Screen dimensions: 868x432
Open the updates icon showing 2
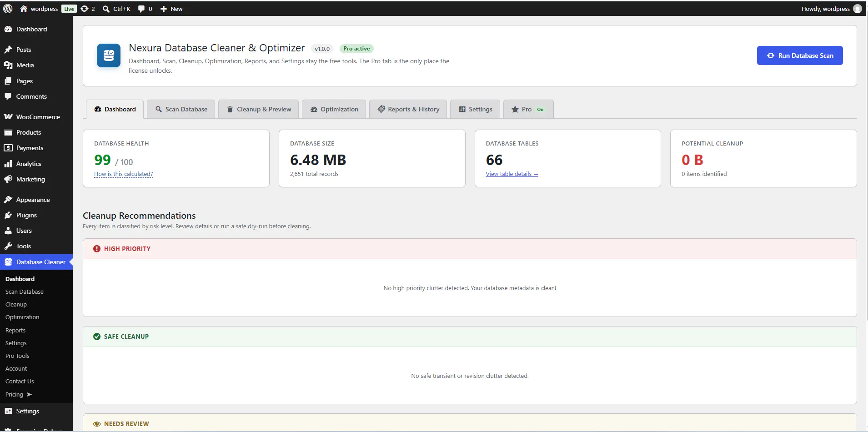85,9
